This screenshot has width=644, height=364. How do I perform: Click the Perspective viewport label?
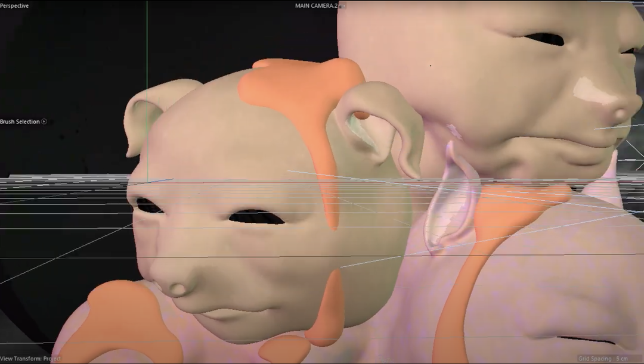pyautogui.click(x=14, y=6)
